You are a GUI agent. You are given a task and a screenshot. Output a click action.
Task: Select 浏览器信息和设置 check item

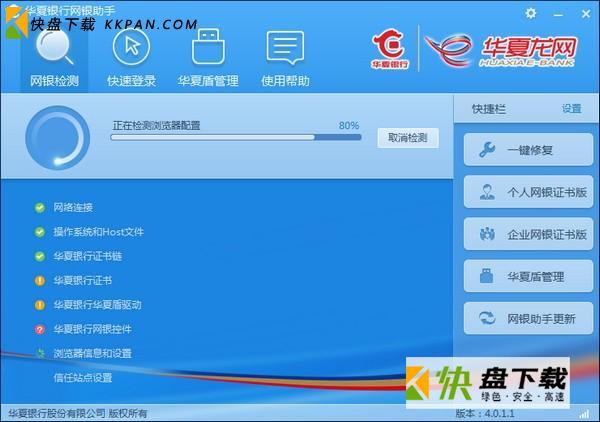click(x=93, y=354)
